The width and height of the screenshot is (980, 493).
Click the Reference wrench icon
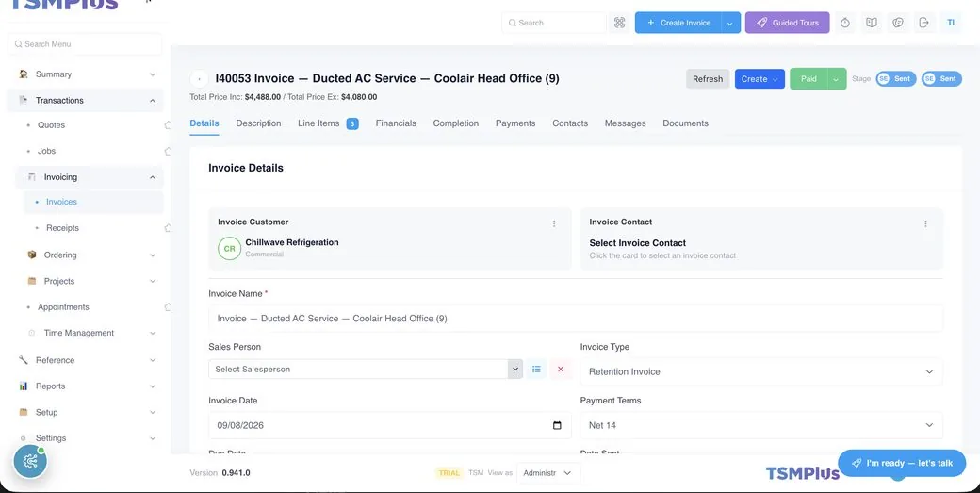point(24,360)
